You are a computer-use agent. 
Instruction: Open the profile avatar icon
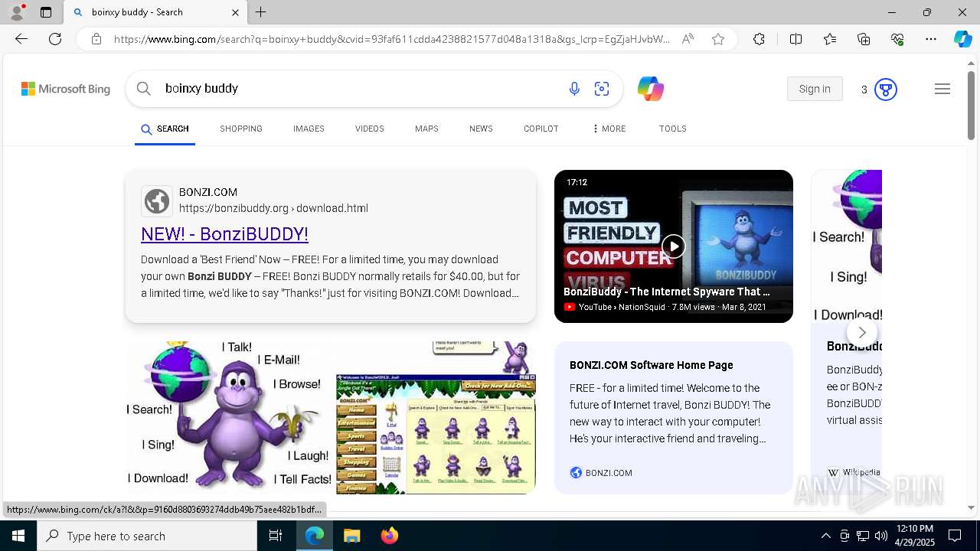click(x=17, y=12)
